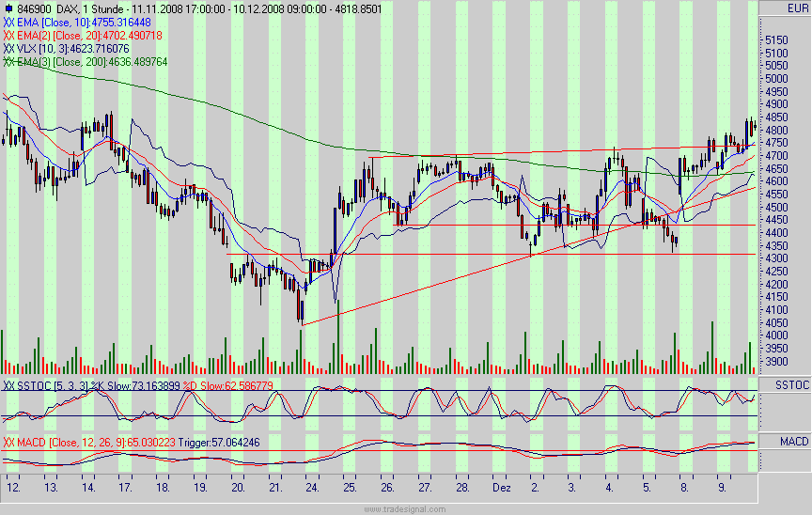This screenshot has width=812, height=515.
Task: Click the '20.' date label on the time axis
Action: (x=238, y=488)
